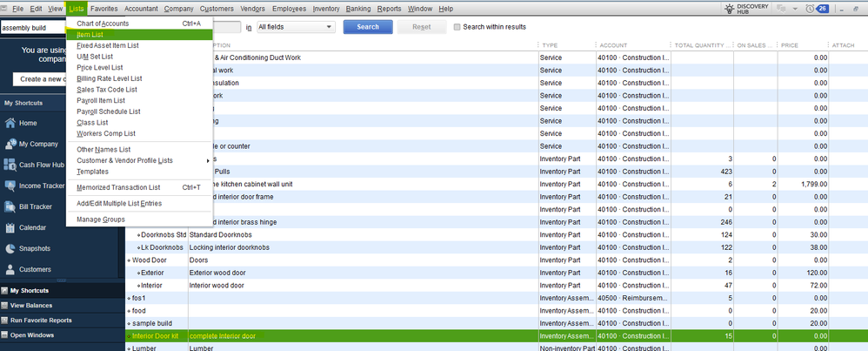Choose Item List in the Lists menu
The width and height of the screenshot is (868, 351).
139,34
